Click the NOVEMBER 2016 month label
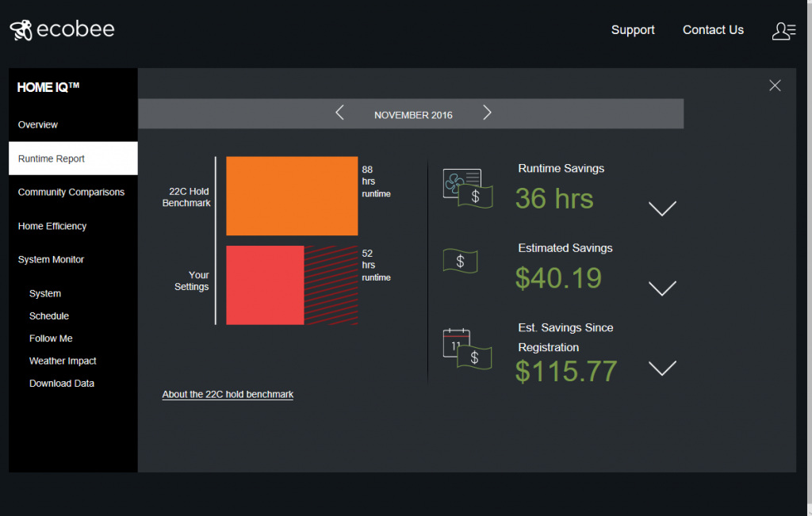This screenshot has height=516, width=812. (413, 115)
